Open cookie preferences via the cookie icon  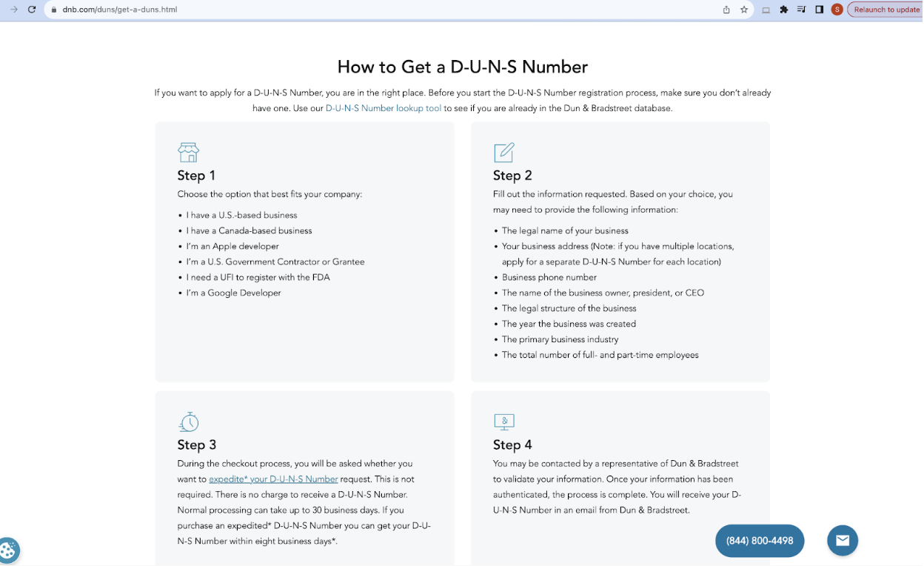coord(8,550)
